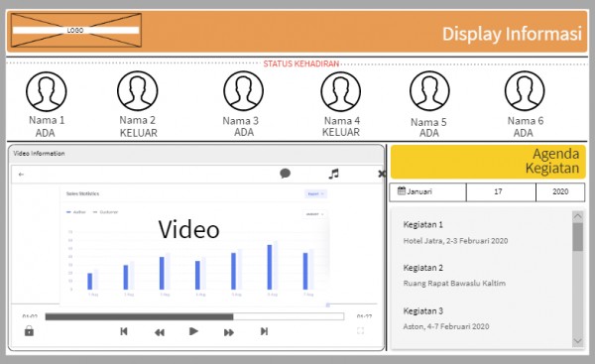Play the video
This screenshot has width=595, height=364.
[x=193, y=331]
